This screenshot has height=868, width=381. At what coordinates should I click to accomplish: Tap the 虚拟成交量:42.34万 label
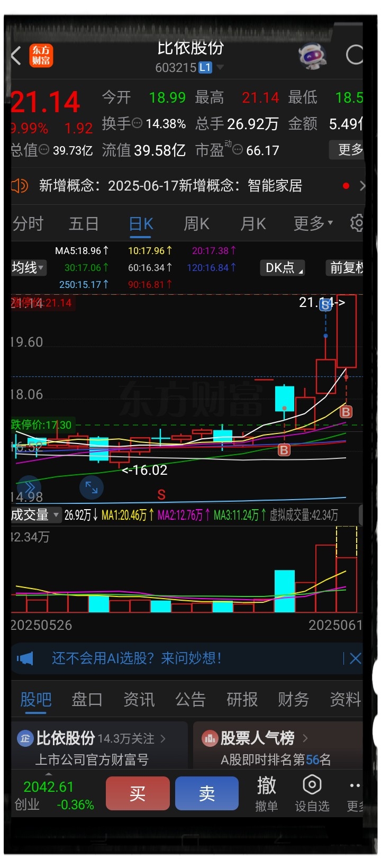(304, 515)
